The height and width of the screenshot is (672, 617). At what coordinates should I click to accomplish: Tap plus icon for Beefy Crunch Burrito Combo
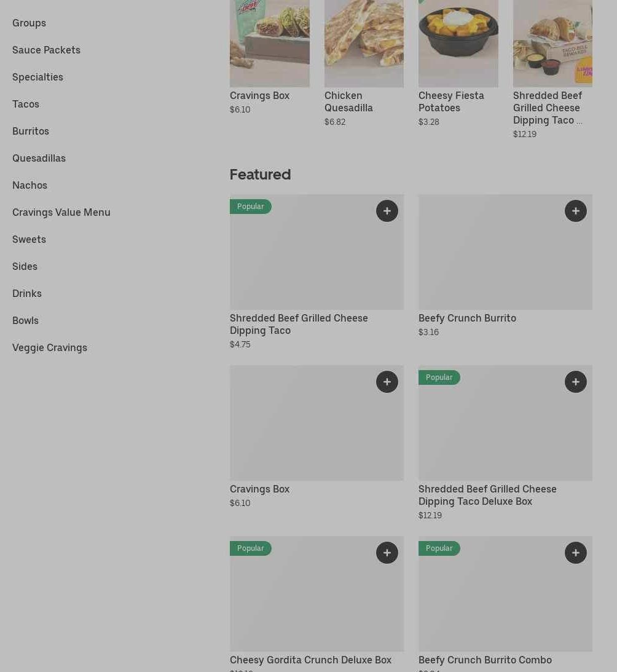click(x=575, y=553)
